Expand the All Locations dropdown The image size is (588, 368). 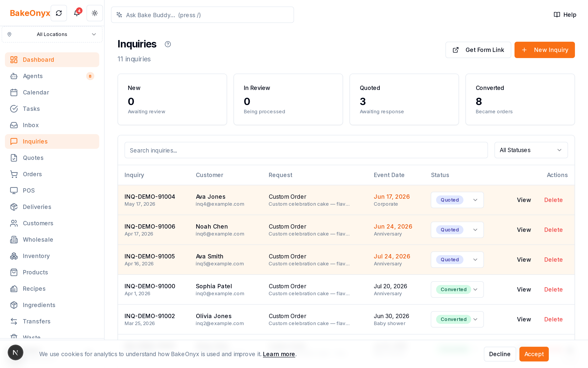pos(52,34)
